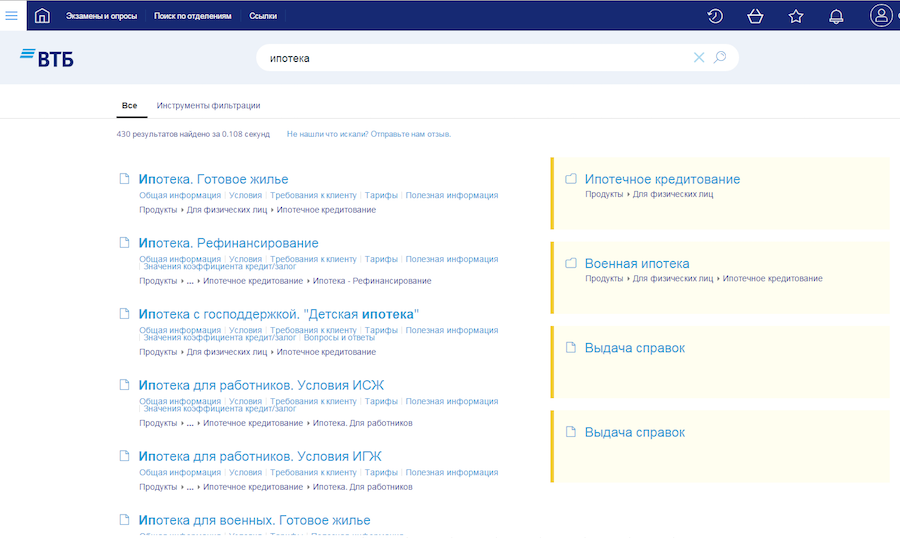Open the history clock icon

tap(715, 16)
